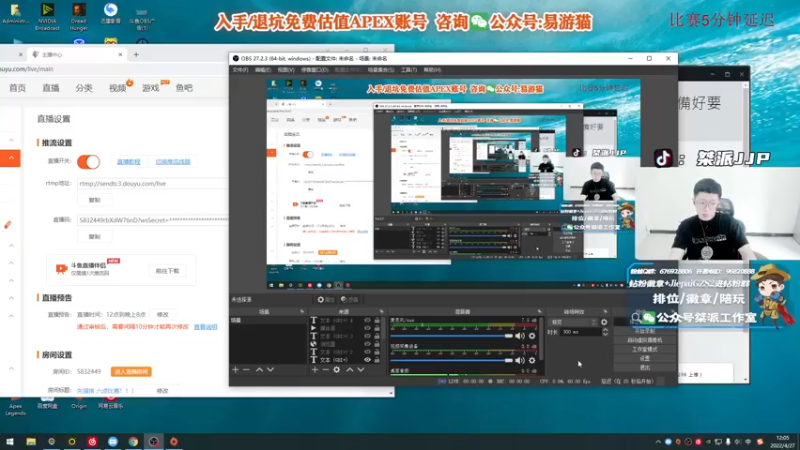Viewport: 800px width, 450px height.
Task: Lock the 媒体源 media source
Action: coord(377,328)
